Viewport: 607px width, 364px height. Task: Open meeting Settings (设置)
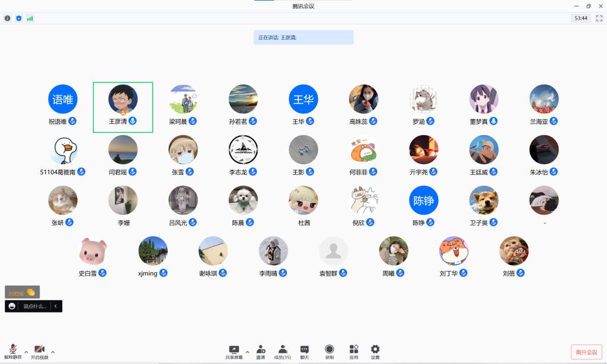[375, 352]
